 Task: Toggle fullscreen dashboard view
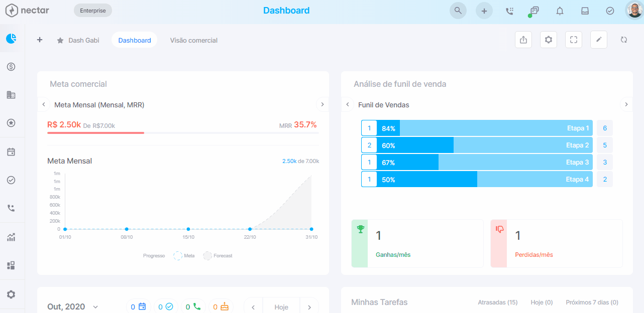(574, 40)
